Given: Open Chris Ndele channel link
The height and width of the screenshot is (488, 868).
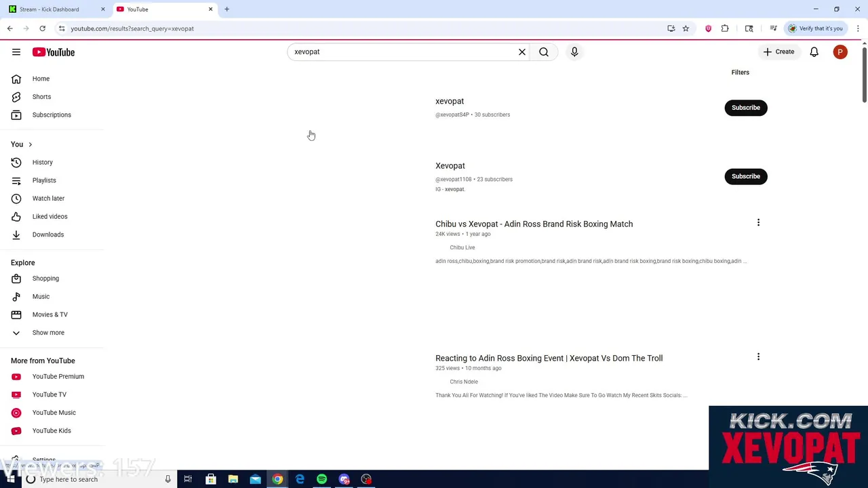Looking at the screenshot, I should pyautogui.click(x=463, y=382).
